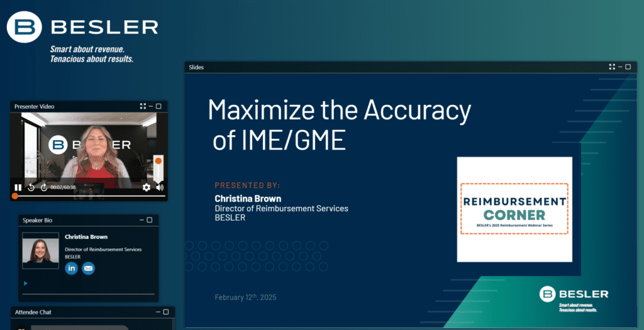Click the video progress bar

click(89, 196)
